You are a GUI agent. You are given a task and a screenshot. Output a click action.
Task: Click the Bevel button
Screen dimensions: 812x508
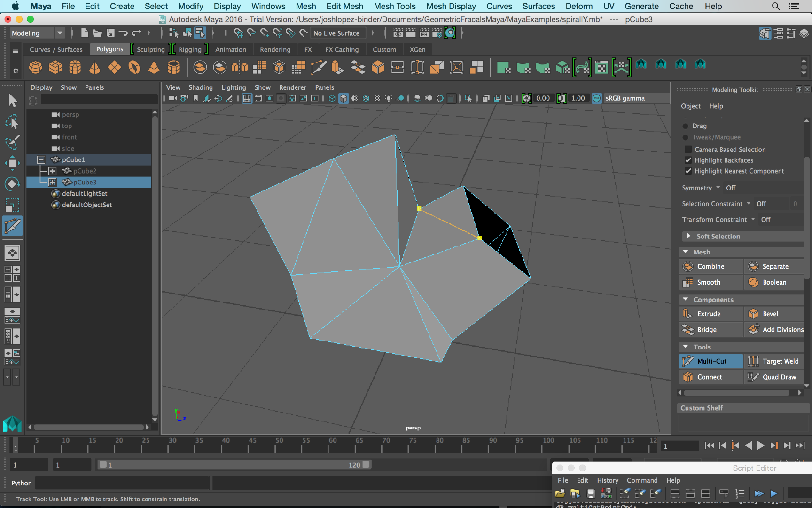coord(774,314)
